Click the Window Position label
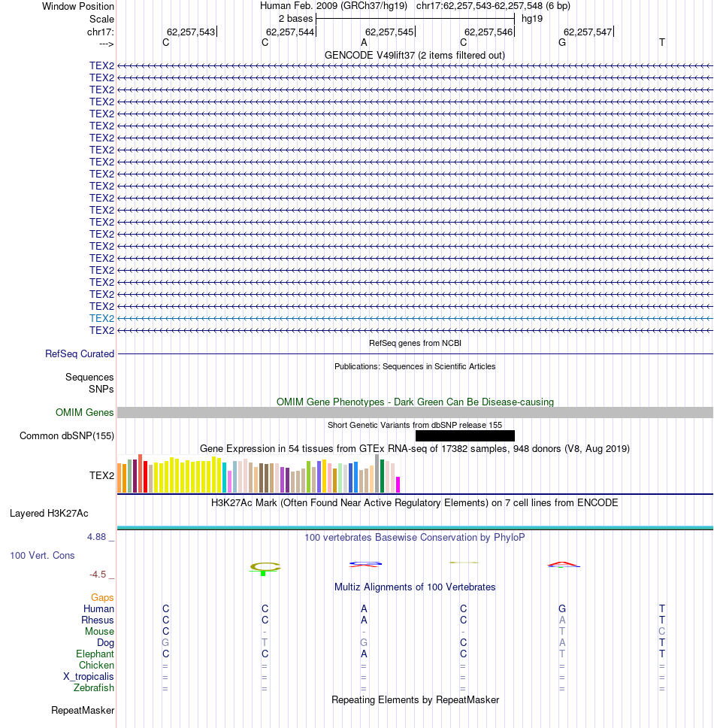Screen dimensions: 714x728 pos(78,7)
